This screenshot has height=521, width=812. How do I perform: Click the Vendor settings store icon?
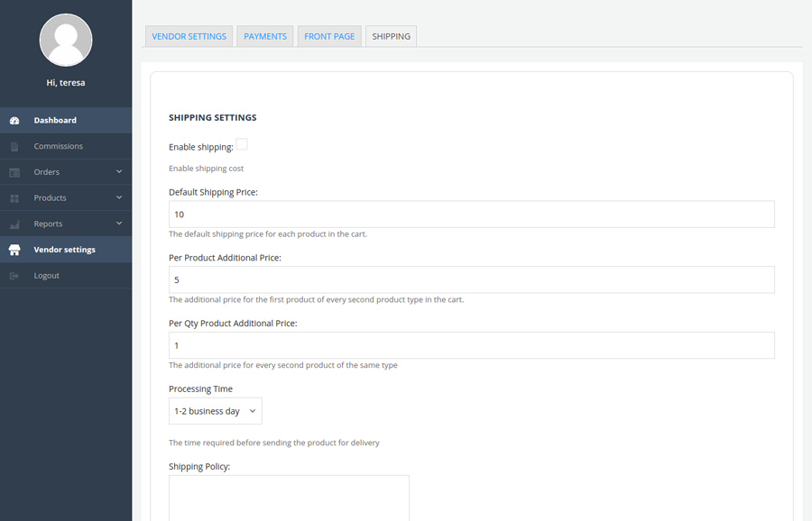pyautogui.click(x=14, y=250)
